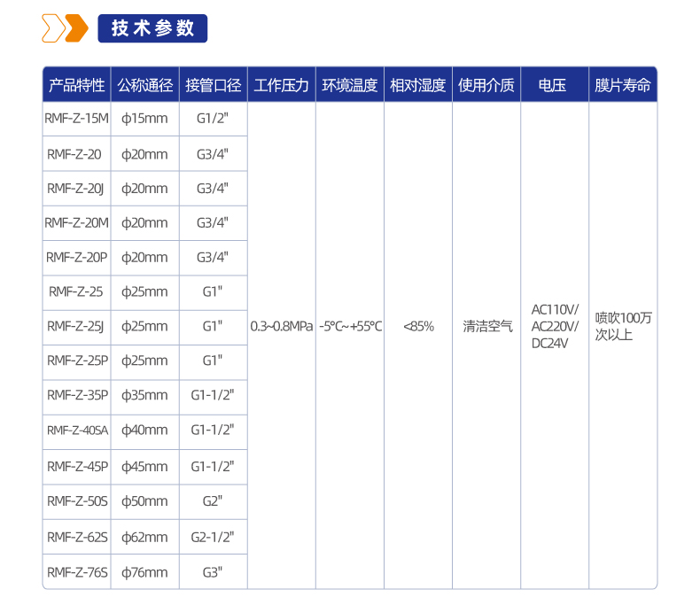This screenshot has height=605, width=700.
Task: Click the ф25mm cell in RMF-Z-25J row
Action: pos(145,327)
